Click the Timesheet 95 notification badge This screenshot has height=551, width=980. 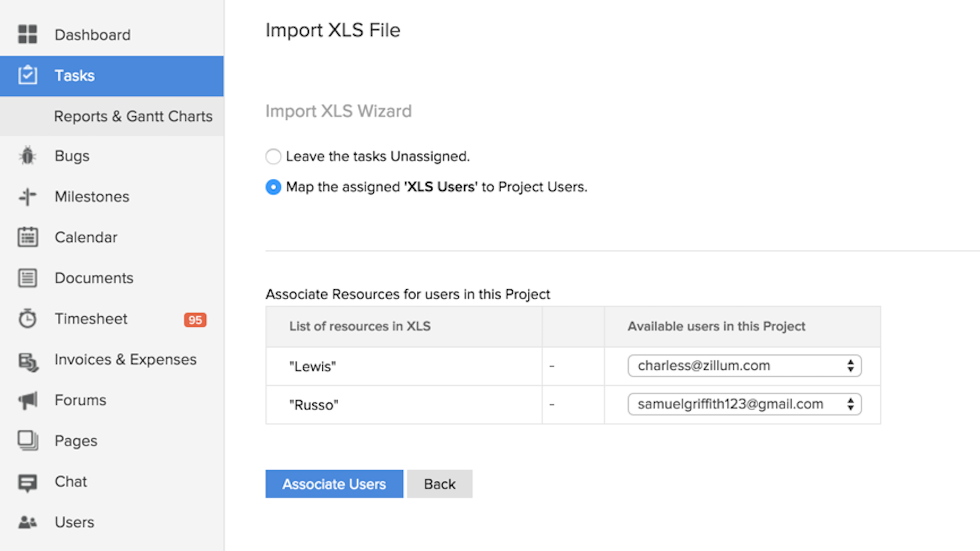pyautogui.click(x=195, y=320)
